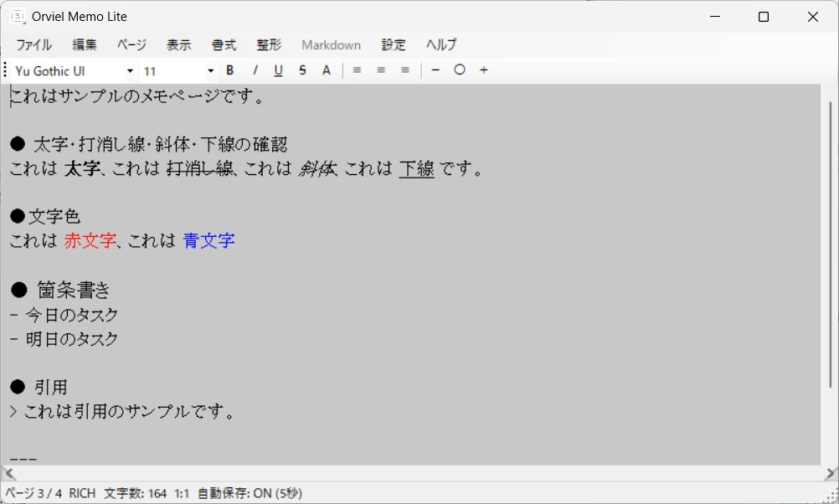Click the heading 太字・打消し線・斜体・下線の確認
The height and width of the screenshot is (504, 839).
[161, 145]
